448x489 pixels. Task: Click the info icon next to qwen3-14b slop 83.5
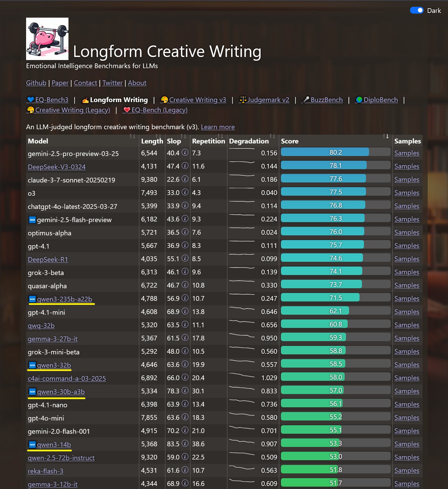coord(185,444)
